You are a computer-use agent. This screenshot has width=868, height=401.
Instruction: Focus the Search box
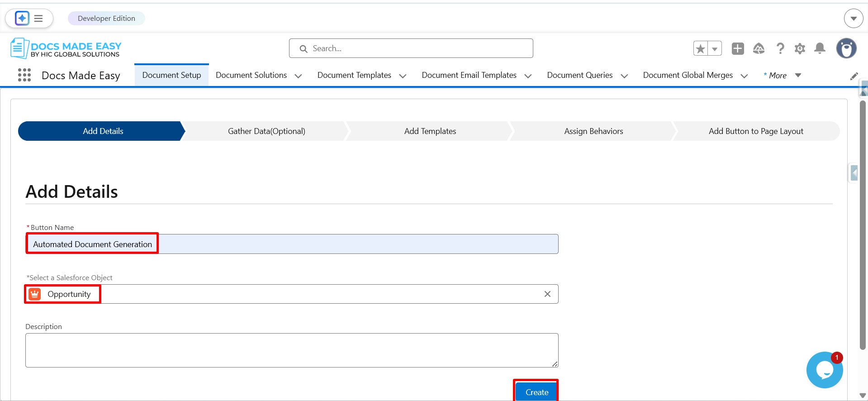click(x=411, y=48)
